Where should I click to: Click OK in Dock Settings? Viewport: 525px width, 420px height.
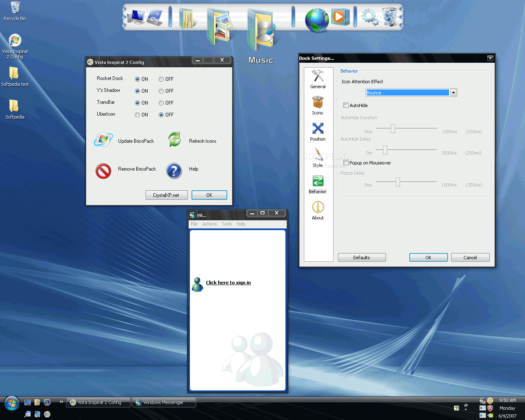[x=428, y=258]
